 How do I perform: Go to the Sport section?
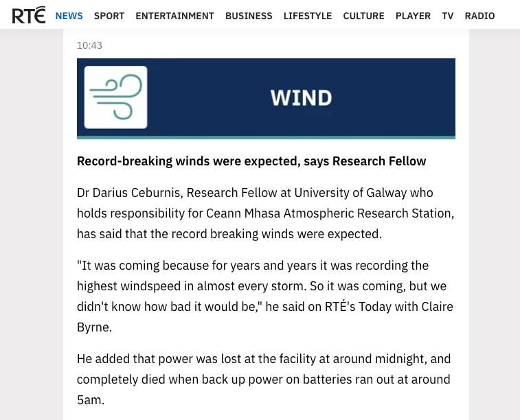(109, 16)
